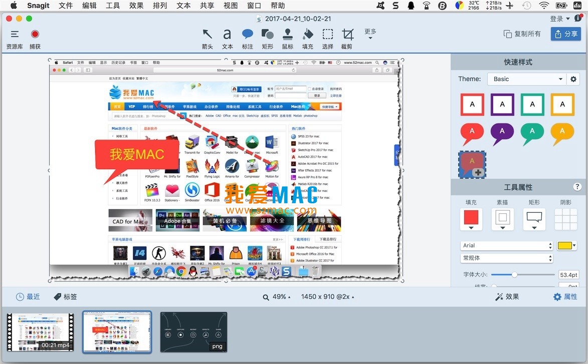Open tool properties help question mark
This screenshot has width=588, height=364.
(x=577, y=186)
